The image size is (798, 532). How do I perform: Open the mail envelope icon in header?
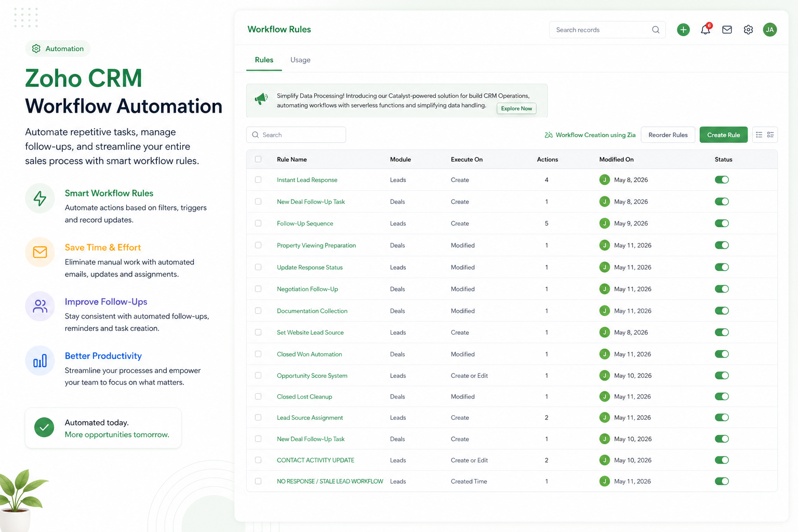tap(727, 30)
